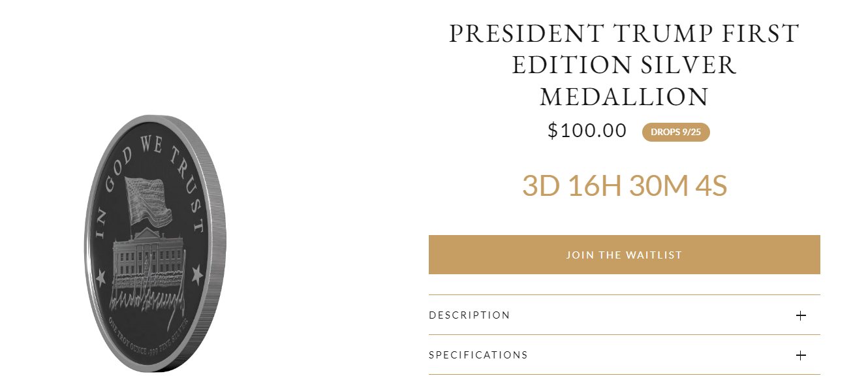This screenshot has height=380, width=868.
Task: Click the 4S seconds value in countdown
Action: (x=711, y=187)
